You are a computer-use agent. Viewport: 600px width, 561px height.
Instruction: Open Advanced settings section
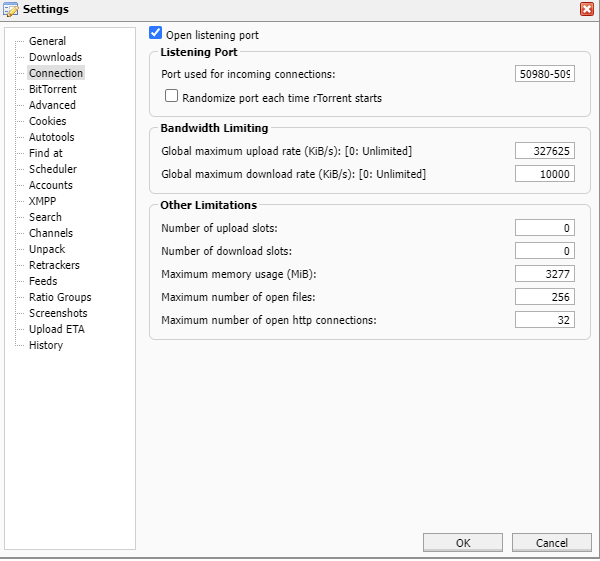[52, 105]
